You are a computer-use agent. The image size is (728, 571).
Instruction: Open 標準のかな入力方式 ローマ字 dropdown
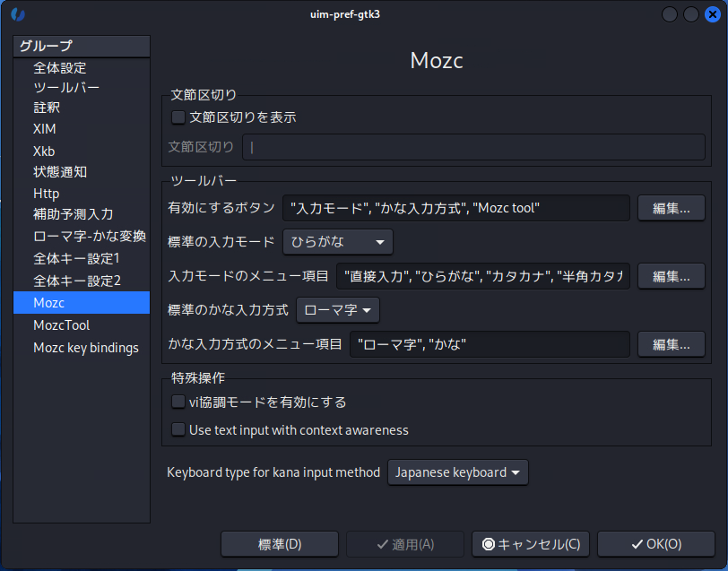tap(337, 310)
